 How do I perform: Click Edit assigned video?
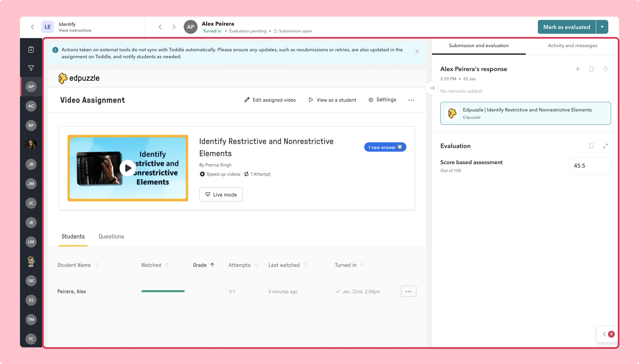[x=270, y=100]
